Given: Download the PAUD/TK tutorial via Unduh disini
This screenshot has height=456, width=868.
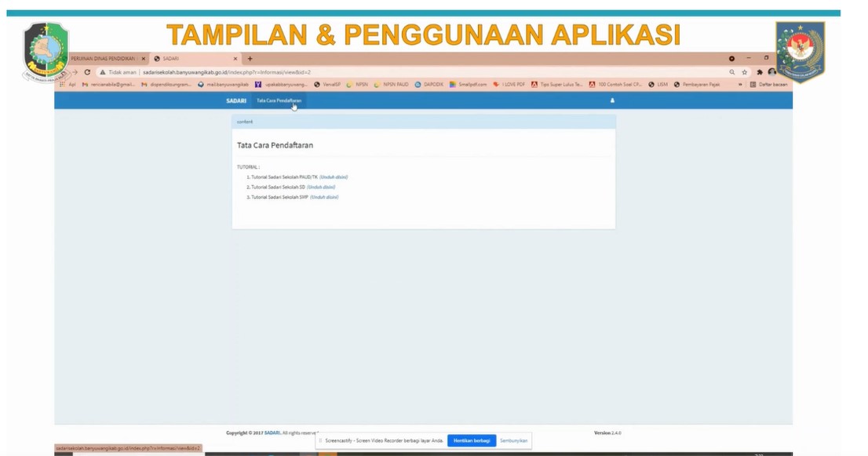Looking at the screenshot, I should click(x=334, y=177).
